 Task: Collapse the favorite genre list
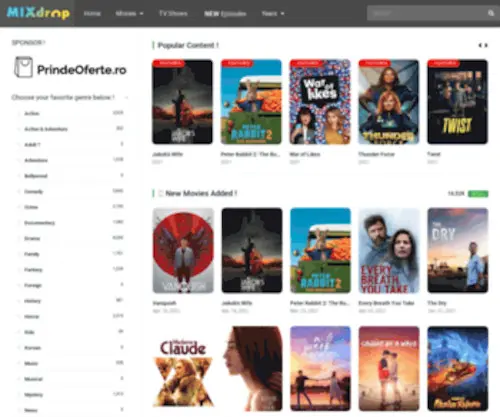pos(127,97)
